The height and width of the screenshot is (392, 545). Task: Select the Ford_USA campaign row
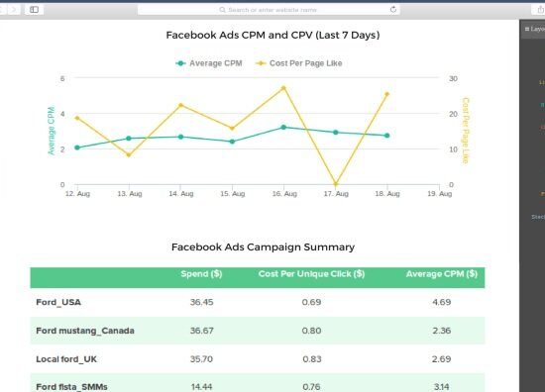(x=258, y=302)
